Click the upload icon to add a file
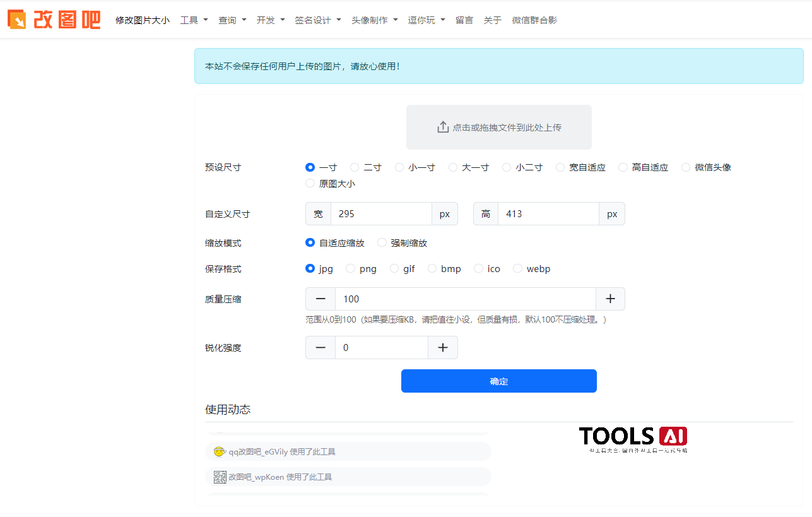The height and width of the screenshot is (517, 812). 443,126
